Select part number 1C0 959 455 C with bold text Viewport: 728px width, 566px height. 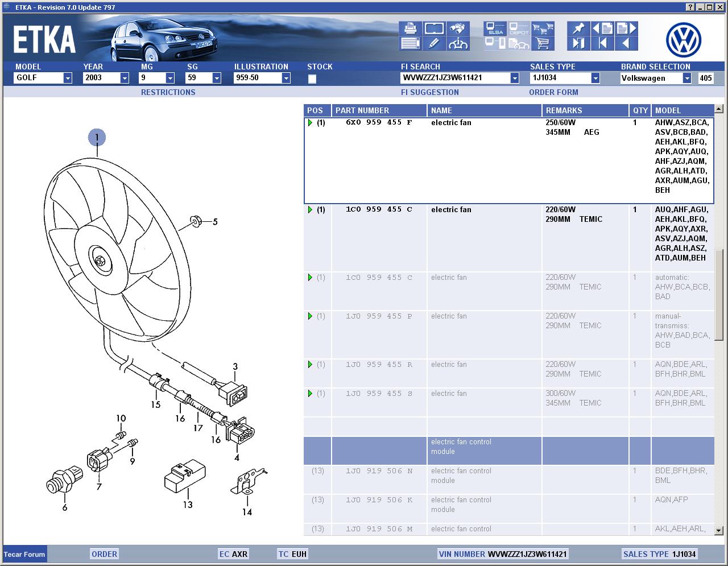point(379,209)
